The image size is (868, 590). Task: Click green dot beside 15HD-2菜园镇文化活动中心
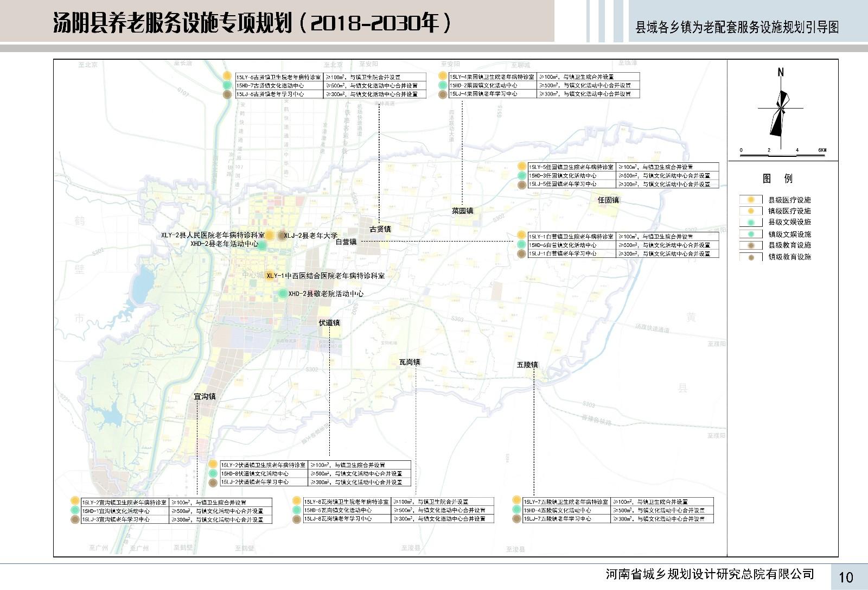(443, 85)
